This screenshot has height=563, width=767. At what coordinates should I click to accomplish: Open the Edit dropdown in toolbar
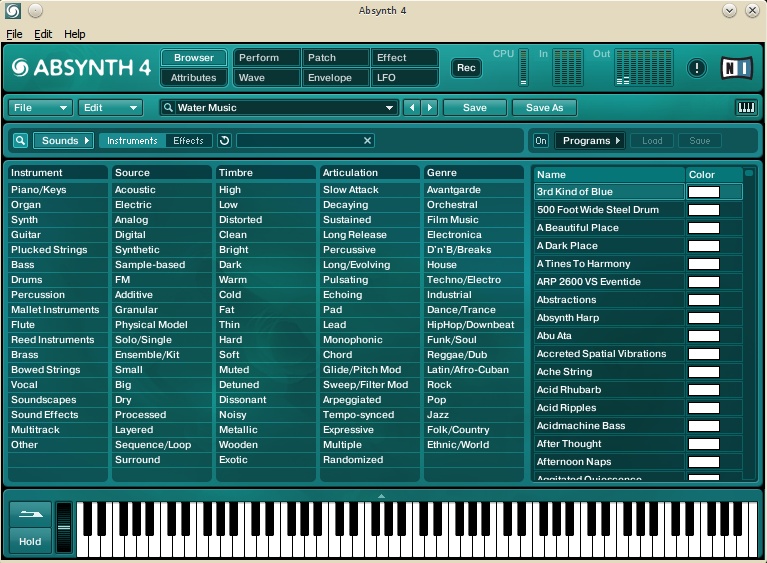pyautogui.click(x=110, y=108)
